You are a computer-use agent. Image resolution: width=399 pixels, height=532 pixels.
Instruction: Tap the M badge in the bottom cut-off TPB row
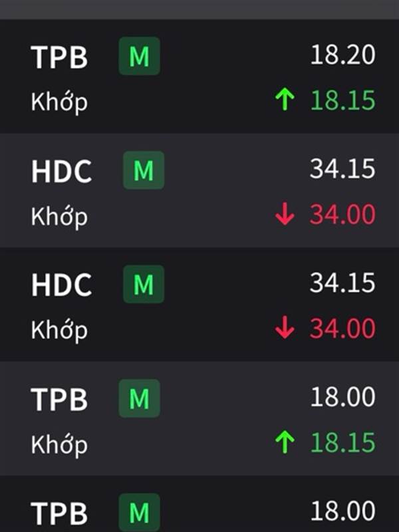pyautogui.click(x=140, y=513)
